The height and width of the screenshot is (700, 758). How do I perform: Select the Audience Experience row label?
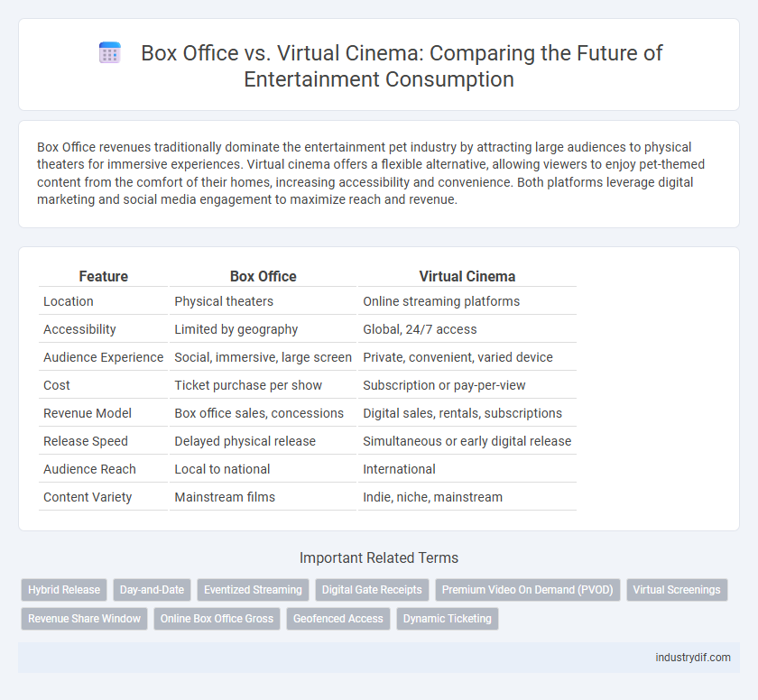pos(104,357)
